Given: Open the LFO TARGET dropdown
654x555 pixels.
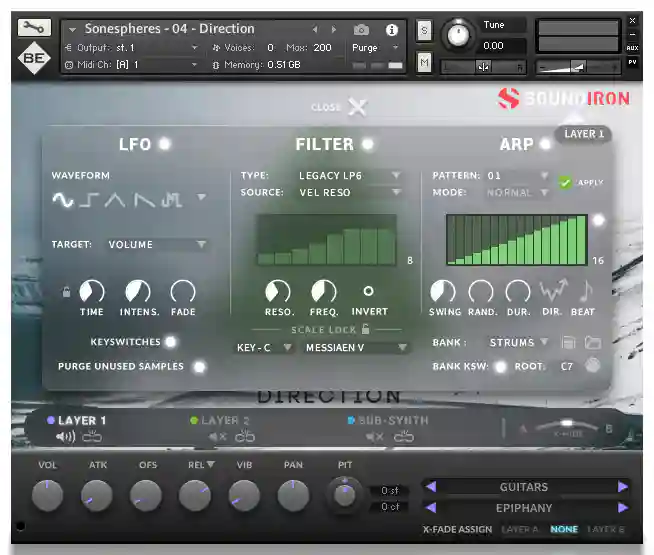Looking at the screenshot, I should tap(157, 244).
